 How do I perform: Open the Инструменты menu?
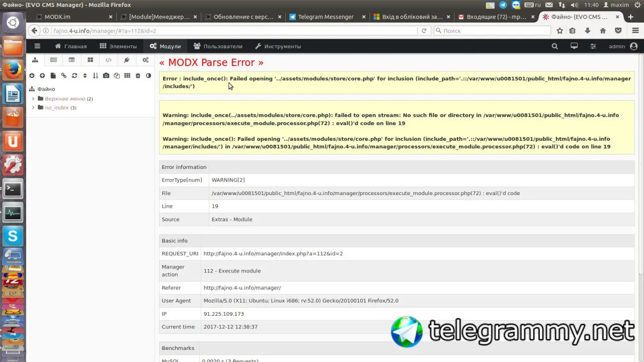click(278, 46)
